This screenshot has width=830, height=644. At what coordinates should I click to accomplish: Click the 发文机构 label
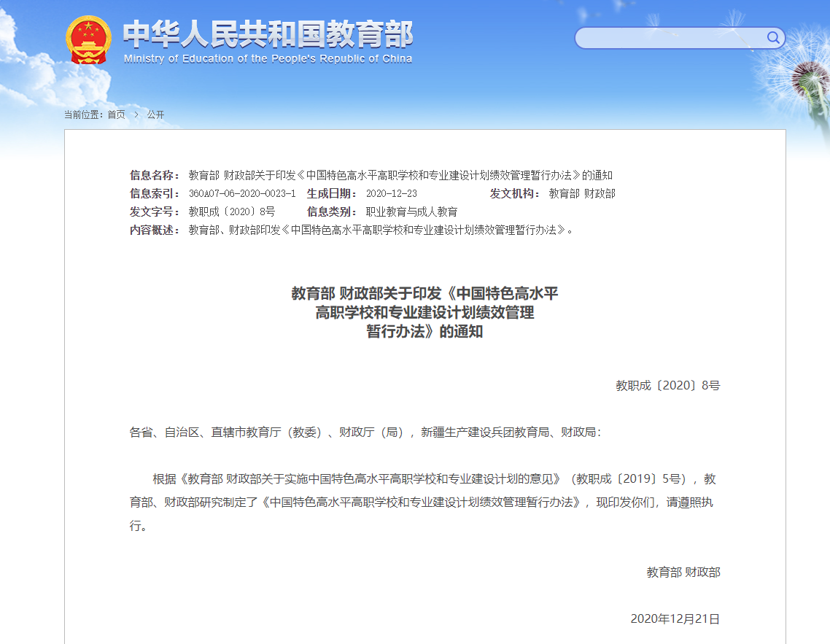(x=515, y=194)
